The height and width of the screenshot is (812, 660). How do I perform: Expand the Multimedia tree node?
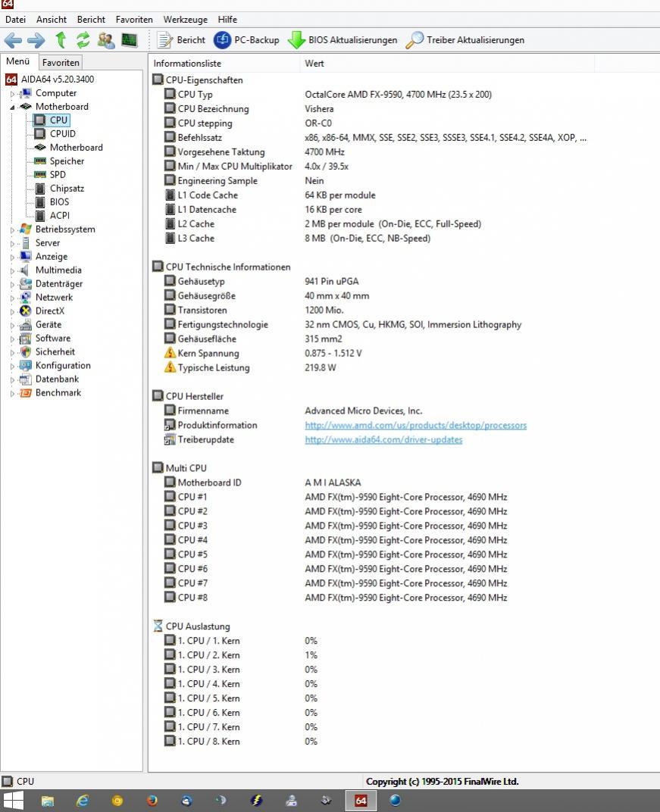(x=12, y=271)
